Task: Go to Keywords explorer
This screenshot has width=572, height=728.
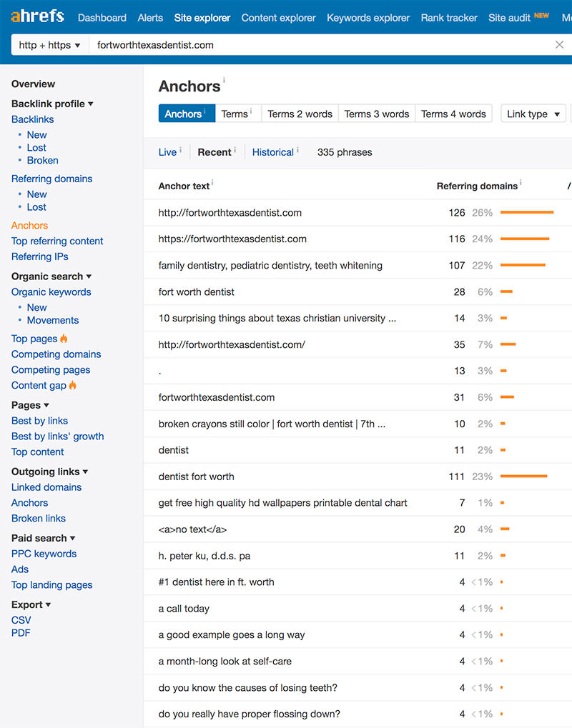Action: coord(368,18)
